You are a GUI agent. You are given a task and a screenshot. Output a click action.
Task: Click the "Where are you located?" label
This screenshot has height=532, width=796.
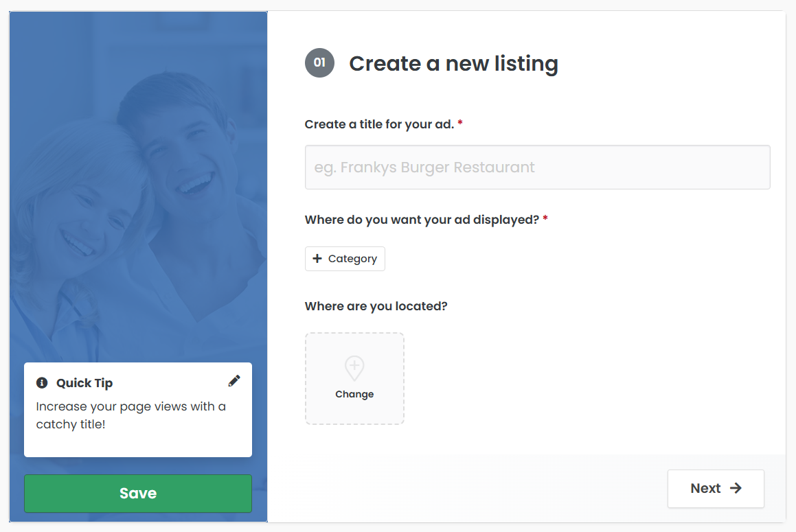(376, 306)
